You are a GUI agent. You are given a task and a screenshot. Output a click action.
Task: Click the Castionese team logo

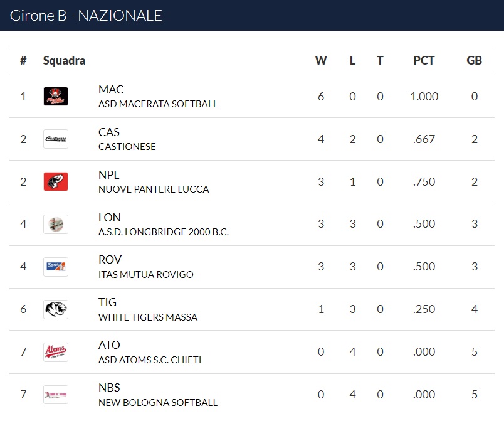(56, 139)
